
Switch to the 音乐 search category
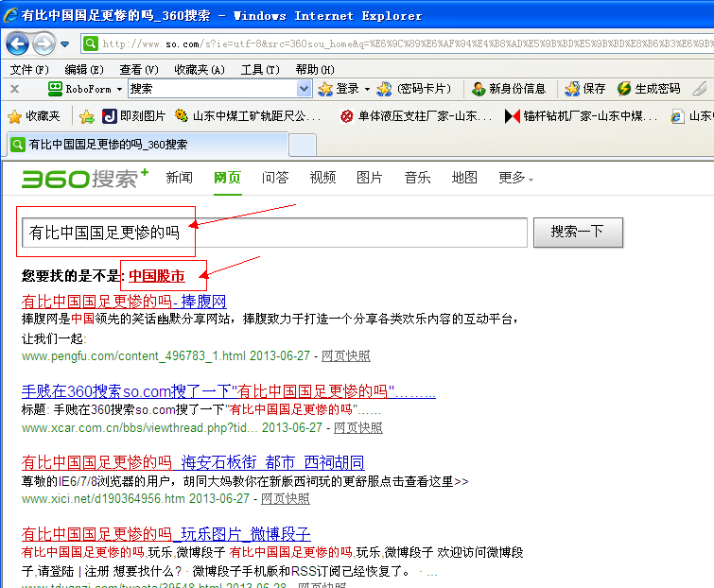tap(417, 178)
